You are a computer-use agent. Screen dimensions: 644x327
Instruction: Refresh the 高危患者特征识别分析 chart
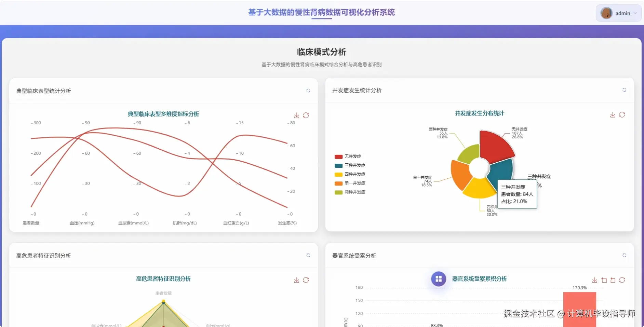click(x=306, y=280)
